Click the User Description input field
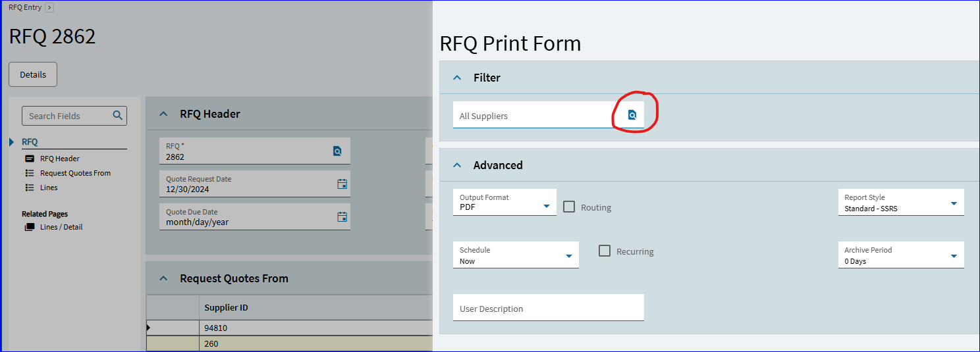Image resolution: width=980 pixels, height=352 pixels. [x=548, y=308]
